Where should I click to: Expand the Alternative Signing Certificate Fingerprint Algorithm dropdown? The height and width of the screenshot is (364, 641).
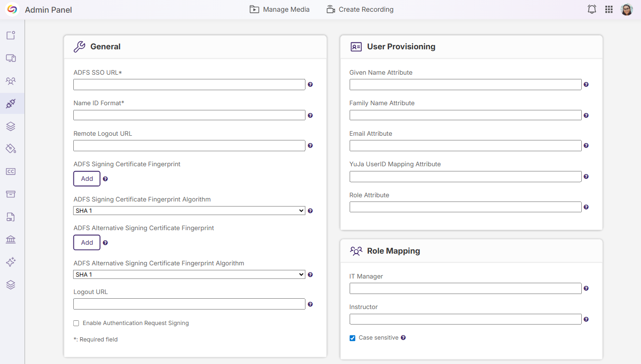tap(189, 274)
